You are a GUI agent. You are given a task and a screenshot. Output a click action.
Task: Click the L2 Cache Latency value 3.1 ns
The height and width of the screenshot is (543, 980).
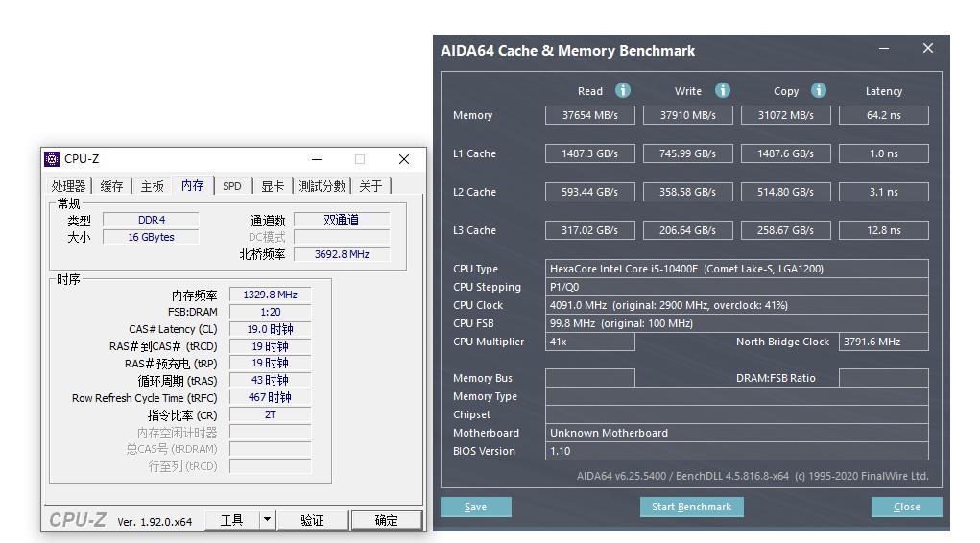pos(884,192)
